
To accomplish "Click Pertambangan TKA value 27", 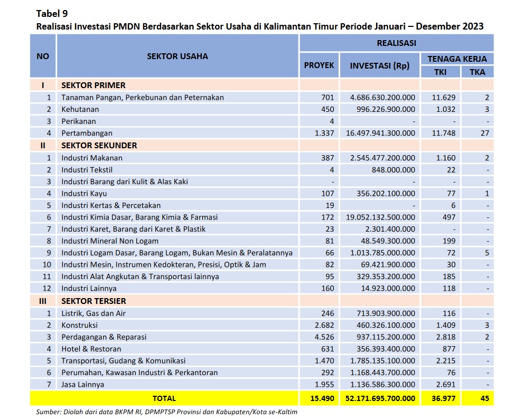I will click(485, 133).
